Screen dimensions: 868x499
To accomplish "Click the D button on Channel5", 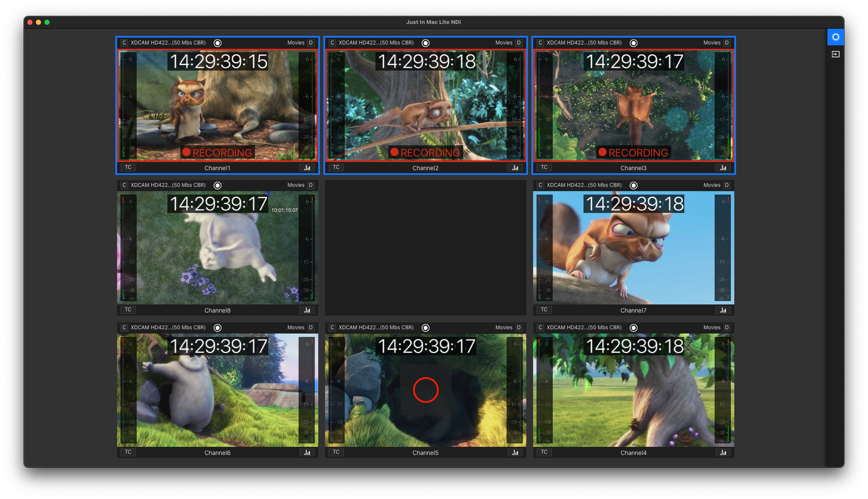I will pos(519,328).
